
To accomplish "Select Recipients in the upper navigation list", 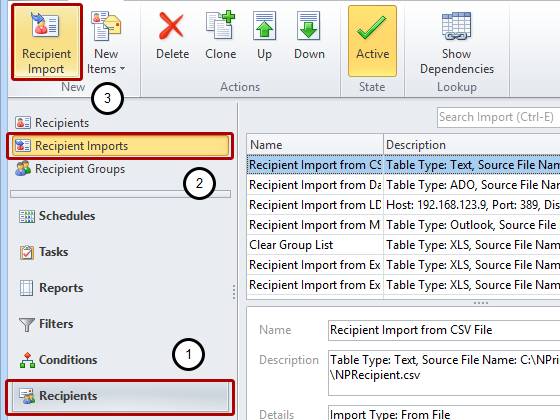I will point(52,123).
